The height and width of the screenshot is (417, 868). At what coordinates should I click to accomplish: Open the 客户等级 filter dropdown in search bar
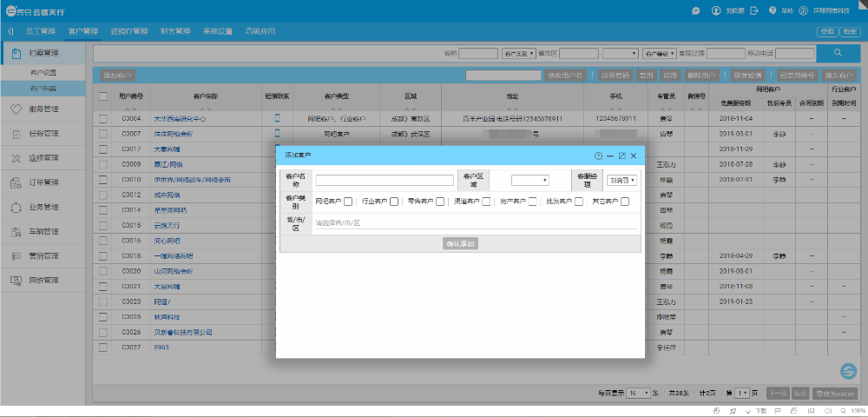pos(660,53)
